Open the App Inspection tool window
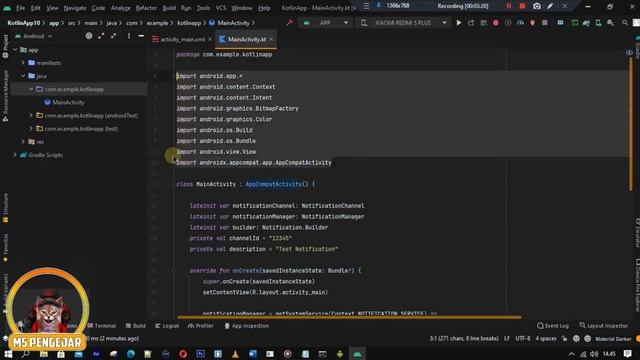This screenshot has height=360, width=640. 247,326
